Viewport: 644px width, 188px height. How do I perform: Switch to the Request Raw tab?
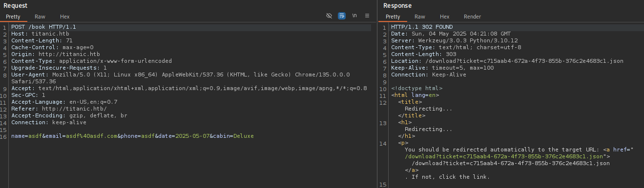tap(40, 17)
